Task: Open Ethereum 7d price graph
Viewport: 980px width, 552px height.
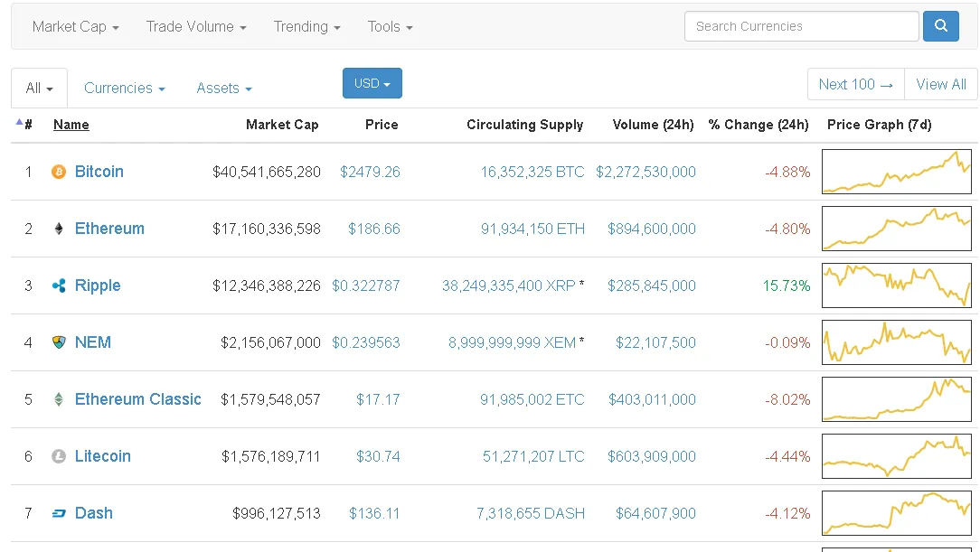Action: coord(896,229)
